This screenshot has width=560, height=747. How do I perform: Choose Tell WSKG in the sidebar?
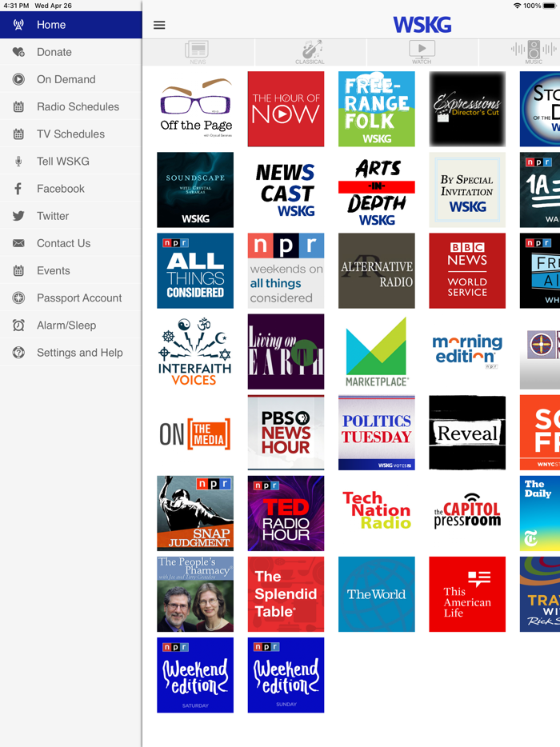pyautogui.click(x=71, y=161)
